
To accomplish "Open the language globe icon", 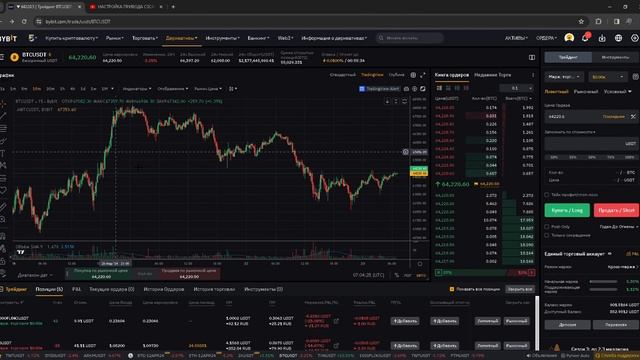I will [x=618, y=38].
